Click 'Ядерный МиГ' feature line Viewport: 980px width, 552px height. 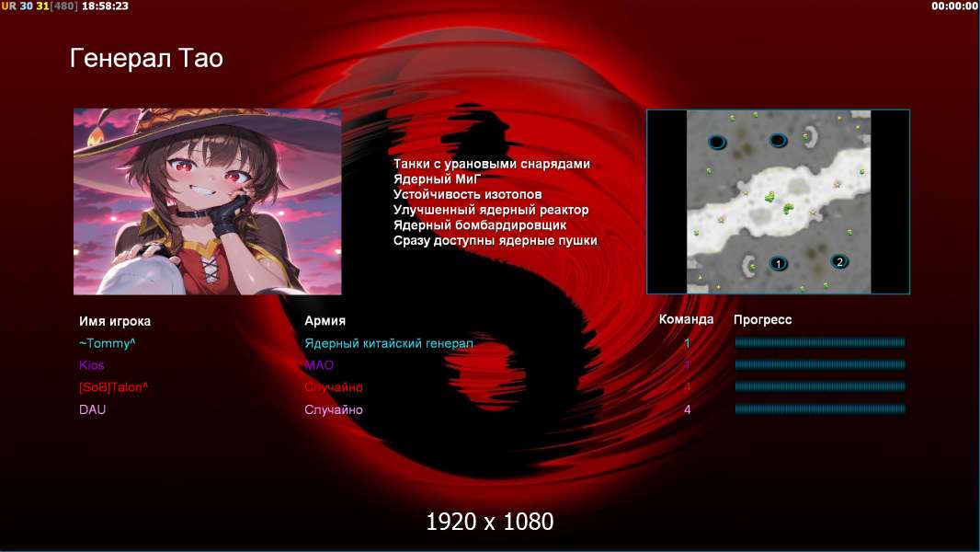(437, 178)
